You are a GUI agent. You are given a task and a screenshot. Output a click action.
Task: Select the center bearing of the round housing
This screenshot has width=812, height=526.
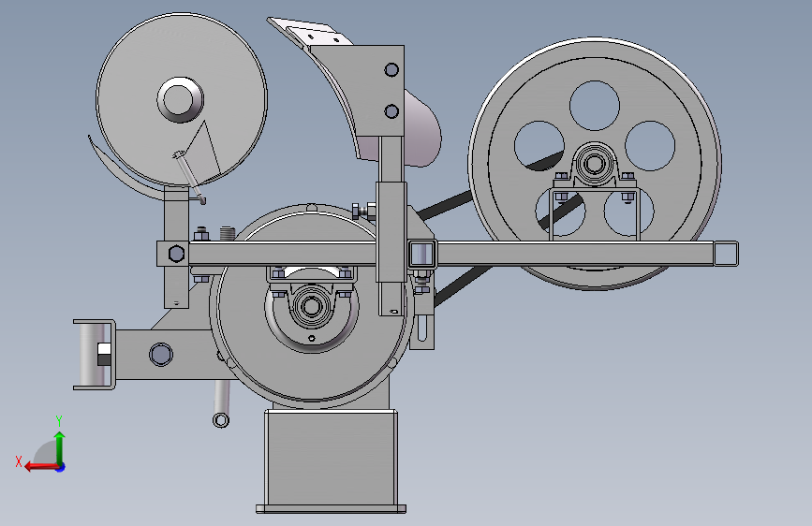pos(311,306)
